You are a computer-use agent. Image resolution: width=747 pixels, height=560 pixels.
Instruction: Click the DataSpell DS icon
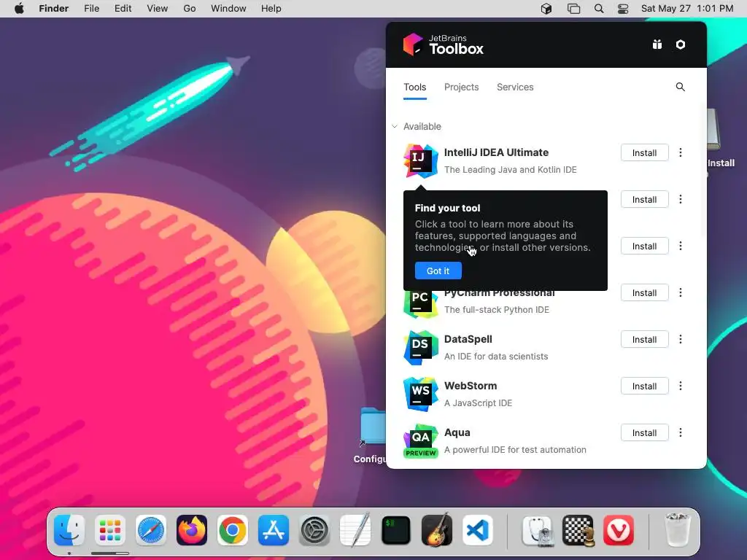(x=420, y=348)
